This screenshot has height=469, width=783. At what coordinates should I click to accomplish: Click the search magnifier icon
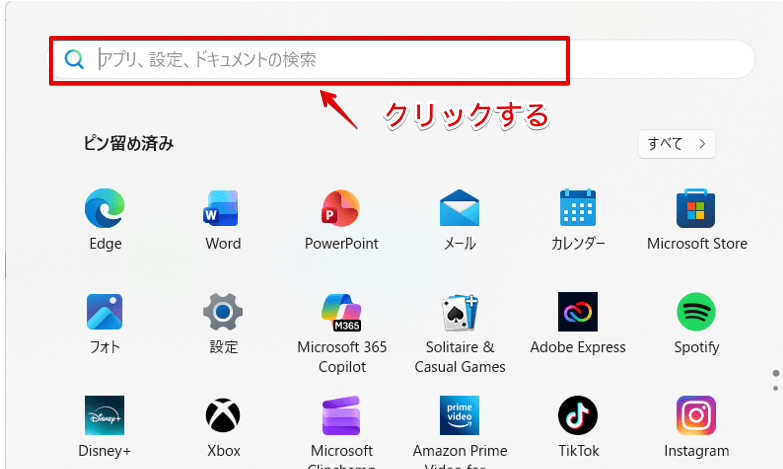click(x=74, y=59)
